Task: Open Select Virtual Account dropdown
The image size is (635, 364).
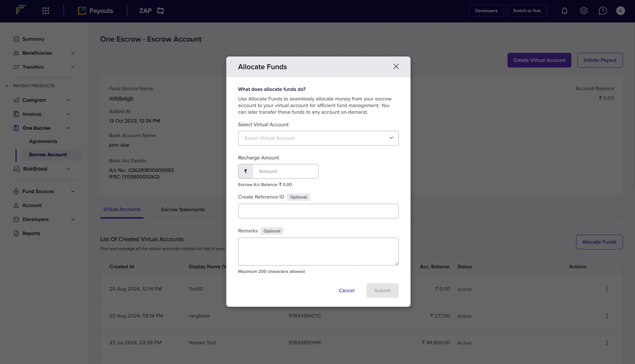Action: click(318, 138)
